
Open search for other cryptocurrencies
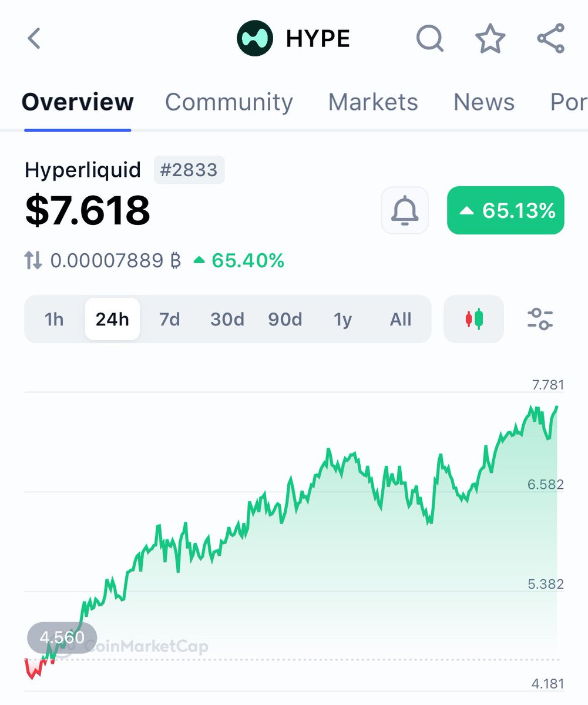pos(429,38)
